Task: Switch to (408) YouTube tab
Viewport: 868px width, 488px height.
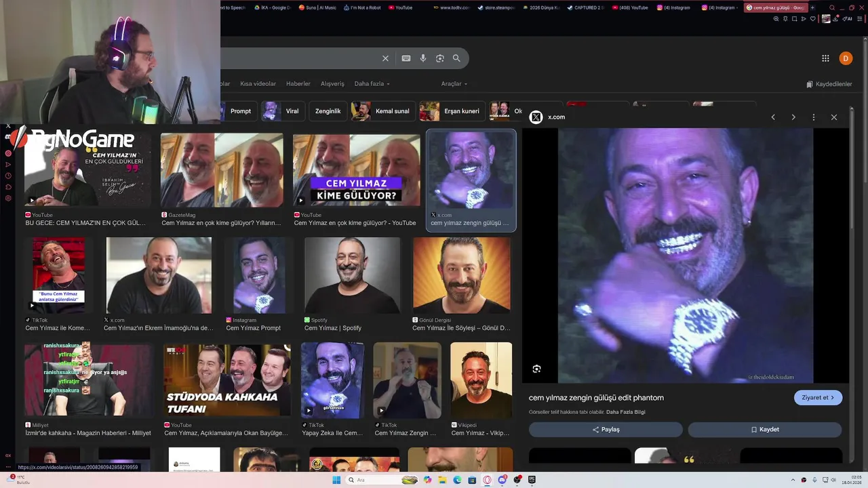Action: point(630,7)
